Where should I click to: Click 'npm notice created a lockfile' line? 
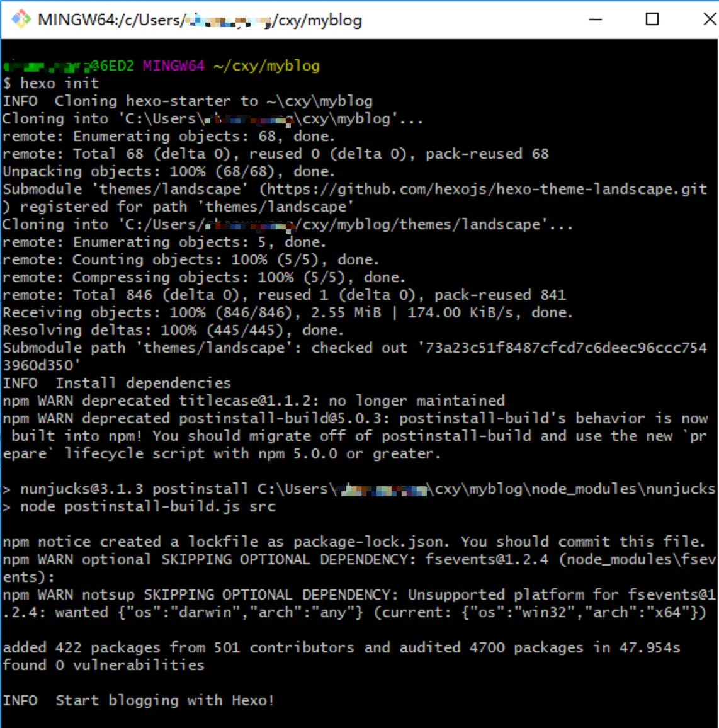(x=354, y=542)
